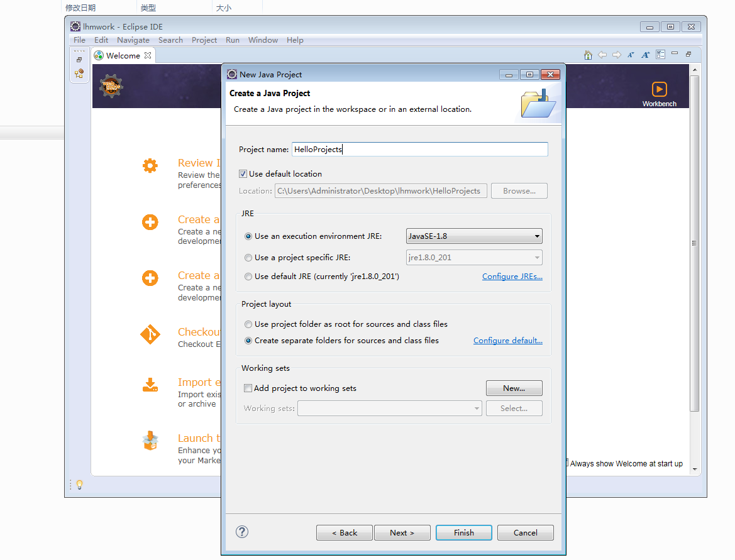Click the Import download icon
This screenshot has width=735, height=560.
[150, 385]
